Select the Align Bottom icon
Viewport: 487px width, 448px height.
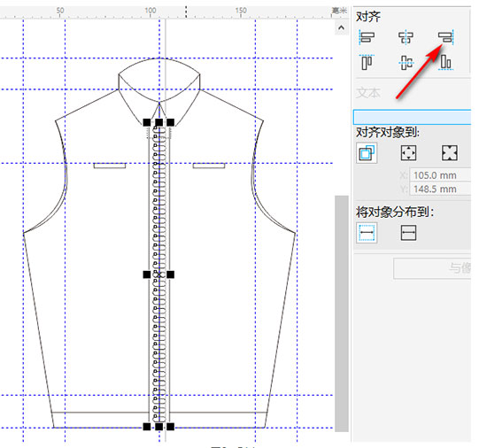[446, 62]
